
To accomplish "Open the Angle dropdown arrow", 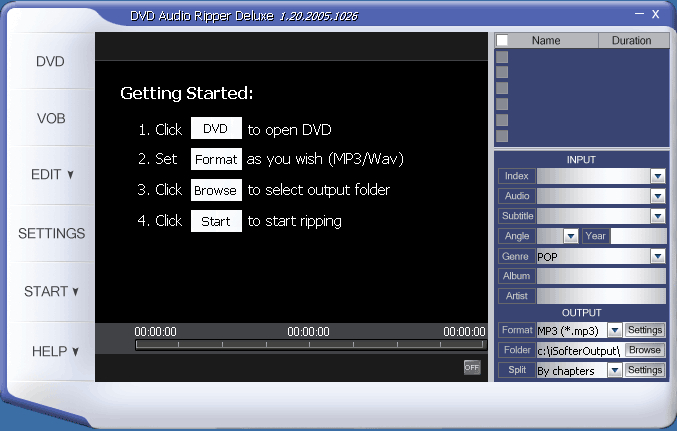I will (570, 236).
